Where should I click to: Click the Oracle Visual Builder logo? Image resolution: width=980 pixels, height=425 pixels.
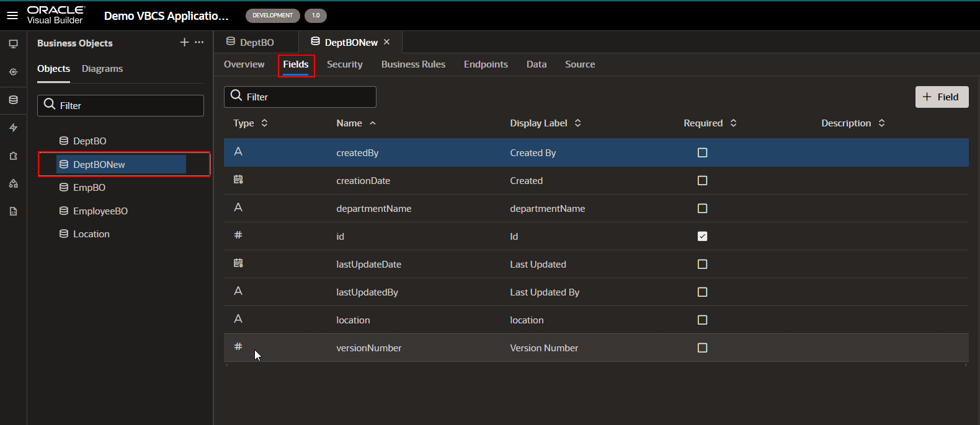coord(56,15)
